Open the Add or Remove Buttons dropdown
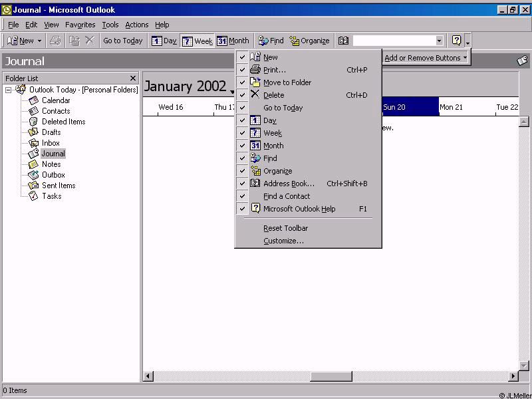 pos(426,58)
